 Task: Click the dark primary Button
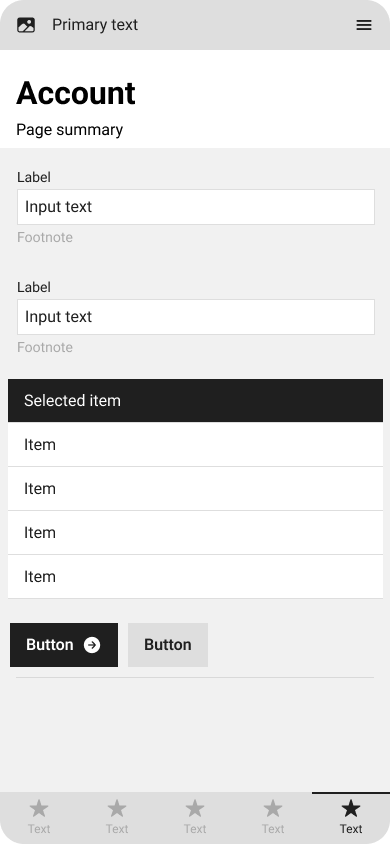tap(64, 645)
